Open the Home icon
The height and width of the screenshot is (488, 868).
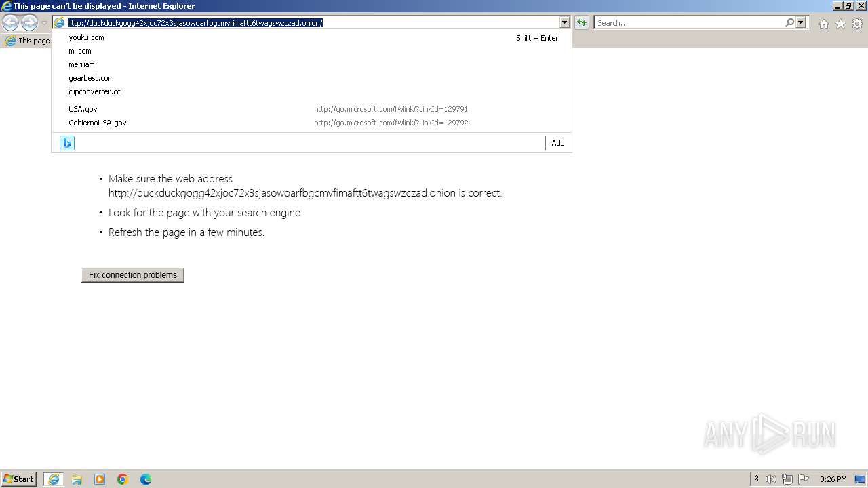pyautogui.click(x=823, y=24)
